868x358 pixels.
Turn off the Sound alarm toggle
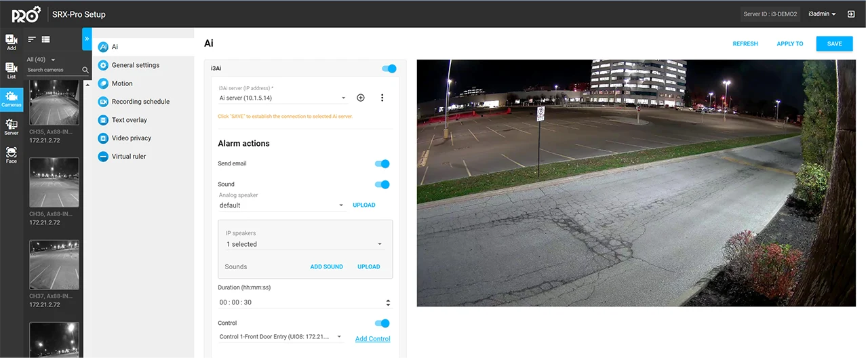(x=382, y=184)
